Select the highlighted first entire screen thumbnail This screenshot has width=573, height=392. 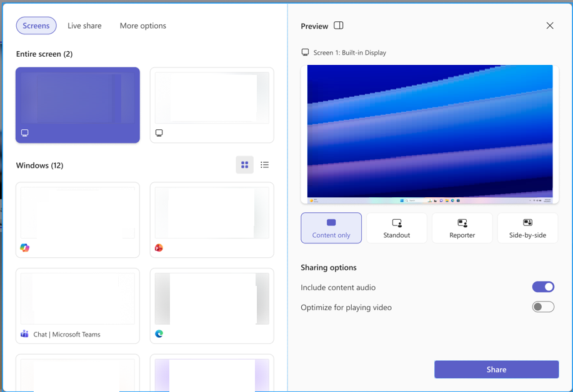click(77, 105)
